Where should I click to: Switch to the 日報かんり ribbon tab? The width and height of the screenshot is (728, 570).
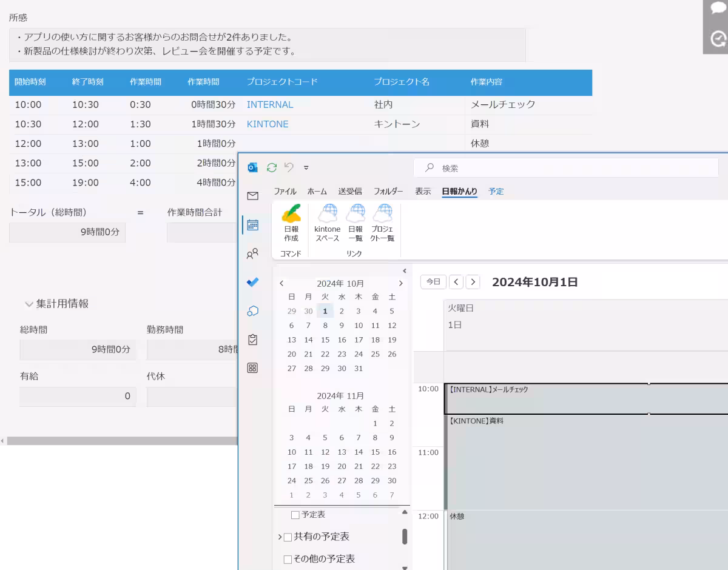click(459, 191)
